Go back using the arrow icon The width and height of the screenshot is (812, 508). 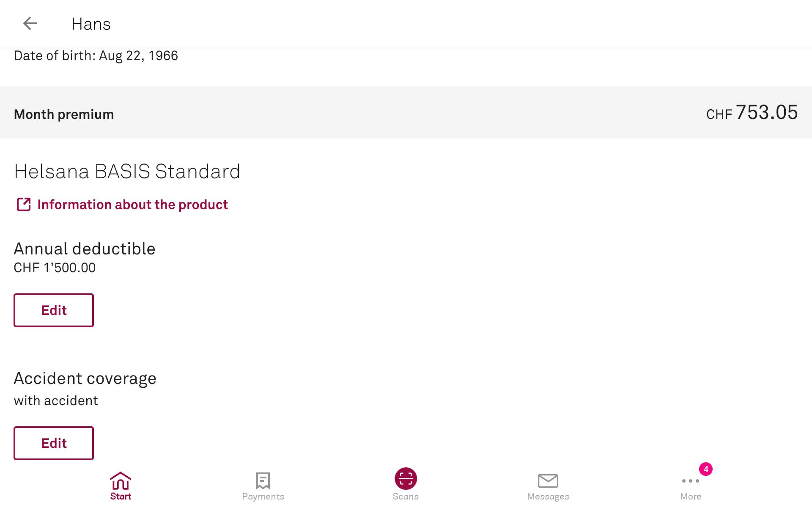point(30,23)
